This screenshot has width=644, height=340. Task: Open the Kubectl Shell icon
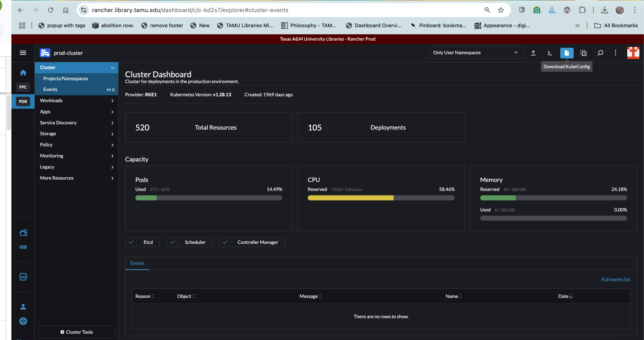click(550, 53)
